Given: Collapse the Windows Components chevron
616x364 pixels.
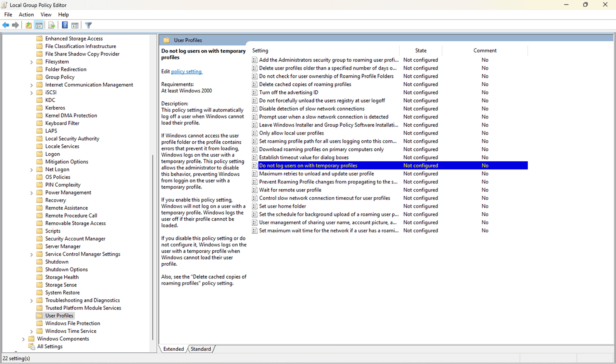Looking at the screenshot, I should (23, 339).
